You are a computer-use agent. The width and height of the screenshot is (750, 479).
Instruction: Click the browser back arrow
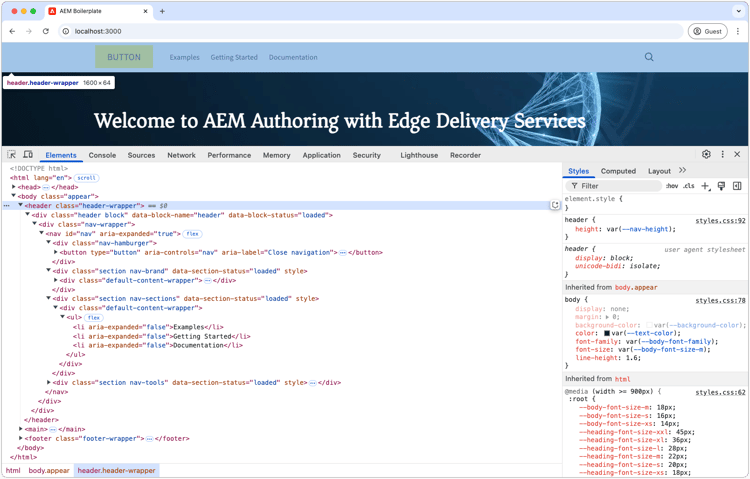click(12, 31)
